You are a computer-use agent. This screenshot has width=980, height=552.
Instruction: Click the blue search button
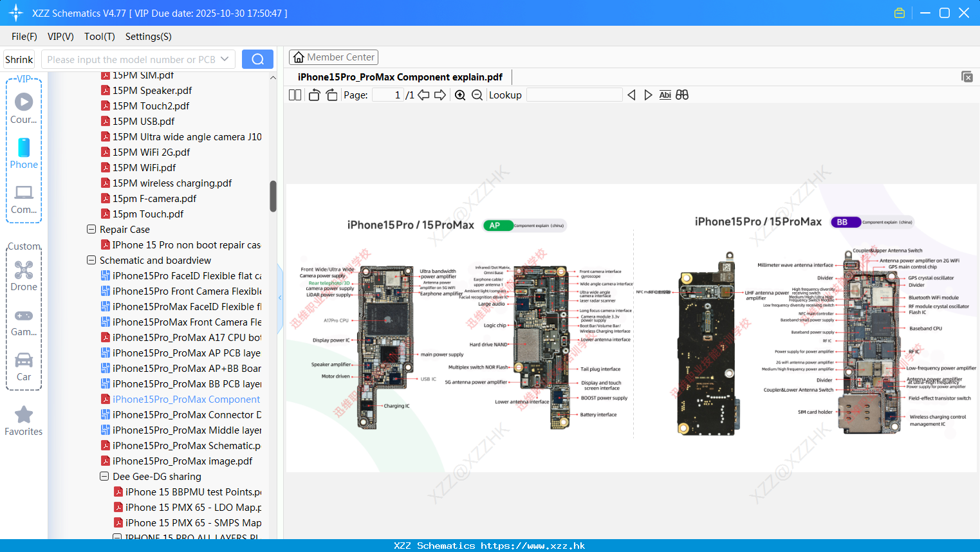tap(257, 59)
